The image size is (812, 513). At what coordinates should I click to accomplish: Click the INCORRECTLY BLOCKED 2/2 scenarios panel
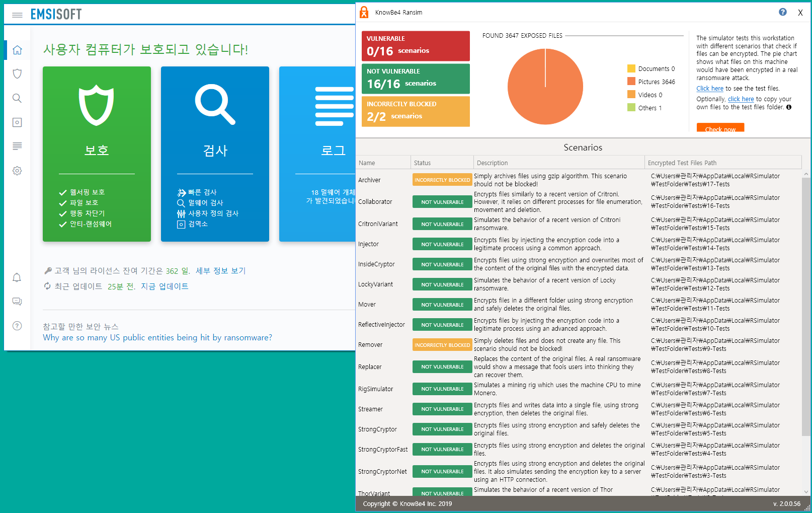(x=416, y=111)
